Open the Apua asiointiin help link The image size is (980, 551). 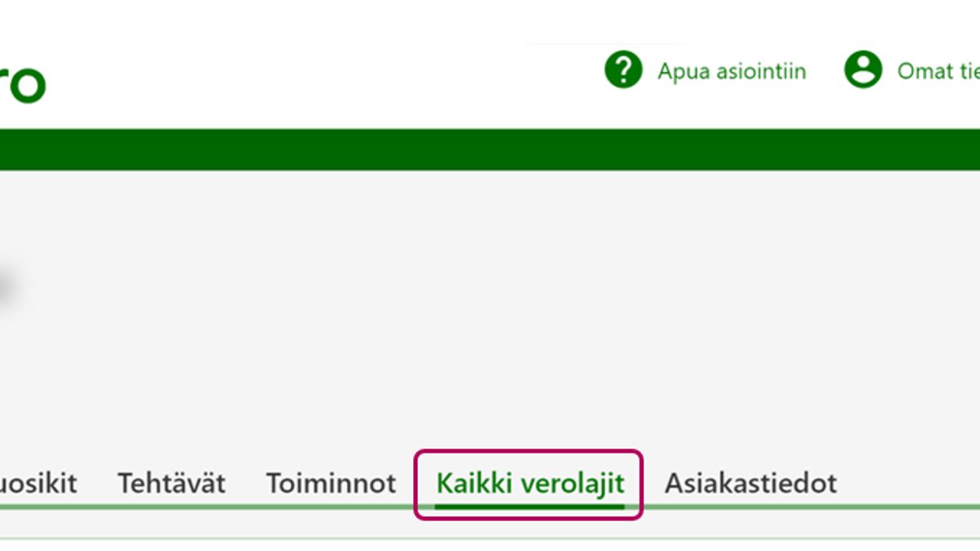coord(732,72)
